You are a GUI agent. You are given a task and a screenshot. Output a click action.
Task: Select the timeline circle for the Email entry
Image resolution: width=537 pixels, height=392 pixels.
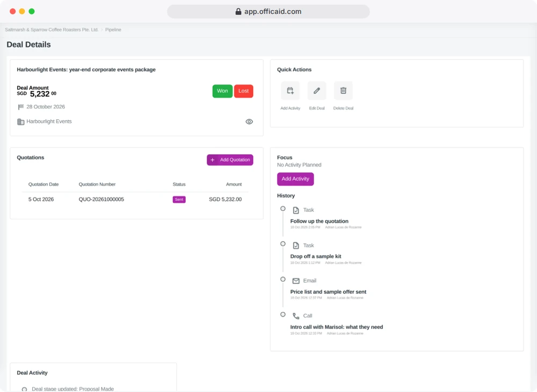click(x=283, y=279)
